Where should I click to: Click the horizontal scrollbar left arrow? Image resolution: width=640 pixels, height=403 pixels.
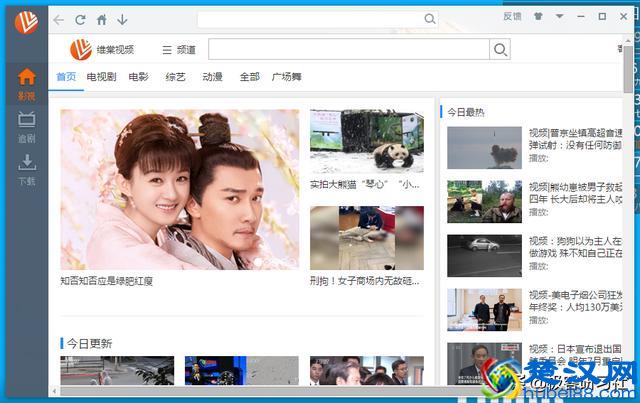coord(54,391)
